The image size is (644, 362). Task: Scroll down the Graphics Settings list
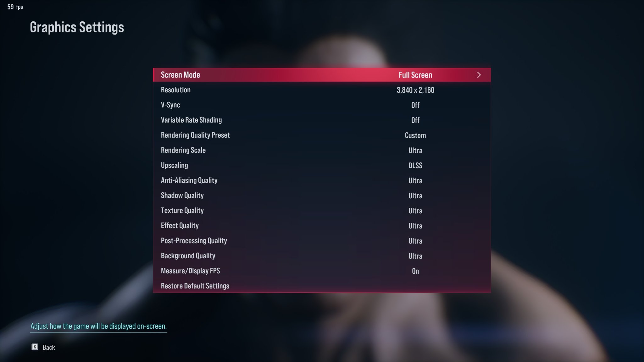pyautogui.click(x=322, y=286)
